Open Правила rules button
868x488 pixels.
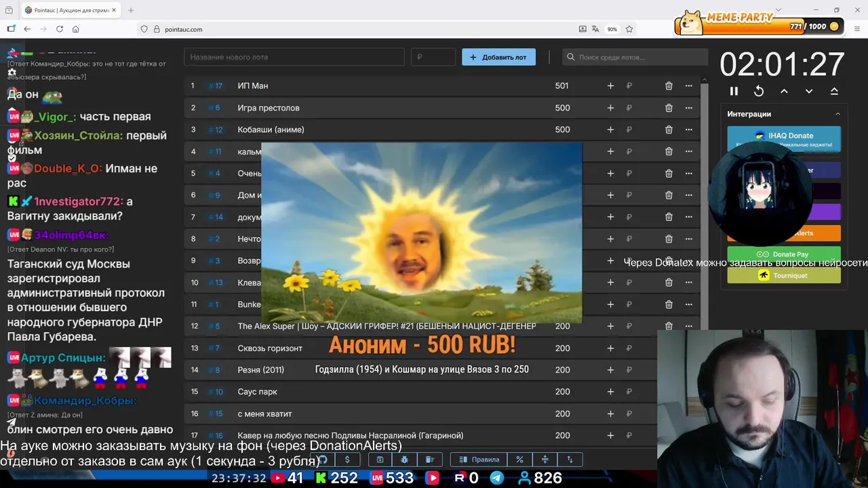(x=479, y=460)
